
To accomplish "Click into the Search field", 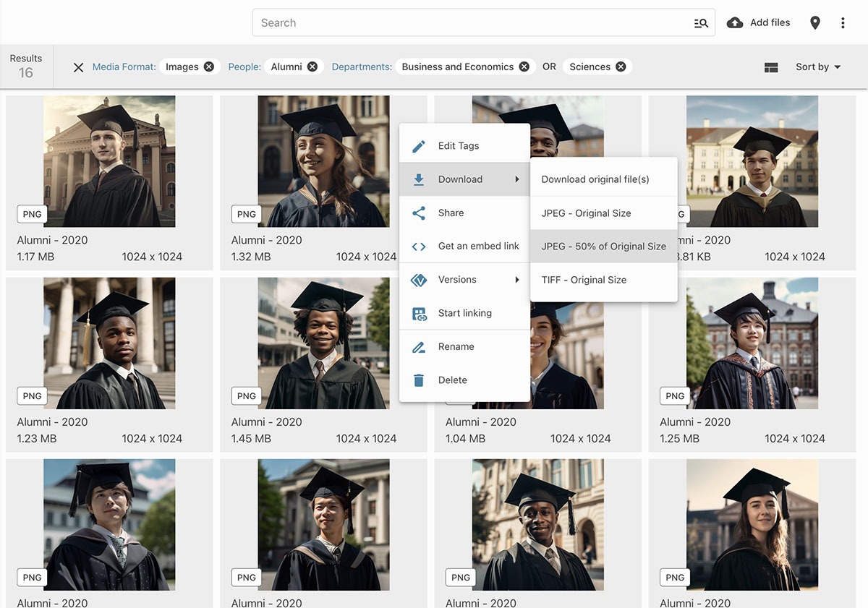I will point(470,23).
